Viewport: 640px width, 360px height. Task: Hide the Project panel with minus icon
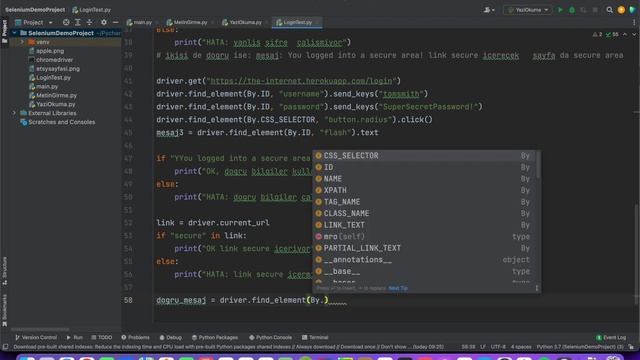(x=116, y=22)
